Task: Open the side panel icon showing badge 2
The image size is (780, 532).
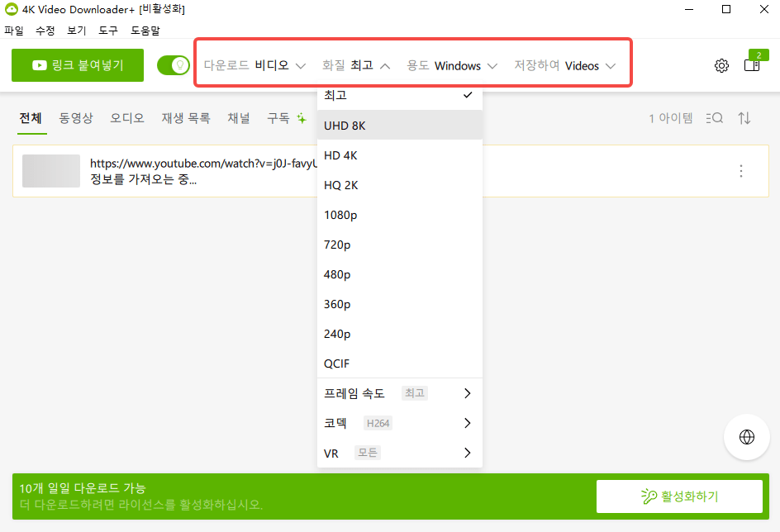Action: point(752,64)
